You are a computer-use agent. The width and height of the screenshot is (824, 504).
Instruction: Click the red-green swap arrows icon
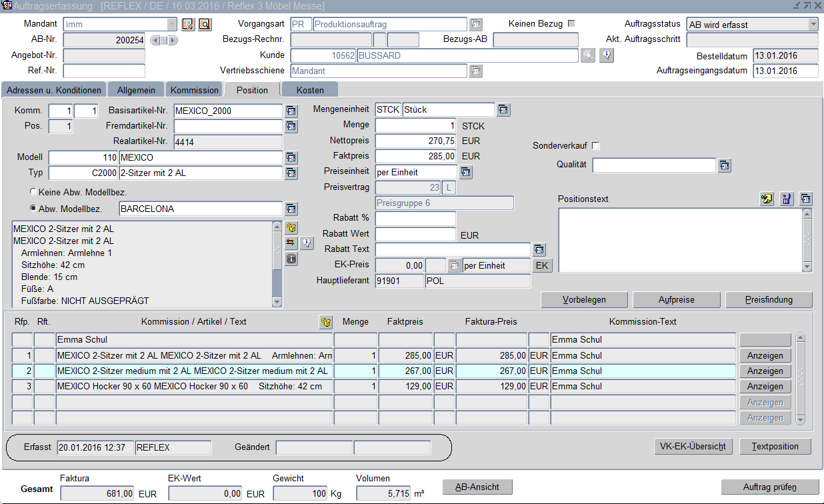click(291, 243)
